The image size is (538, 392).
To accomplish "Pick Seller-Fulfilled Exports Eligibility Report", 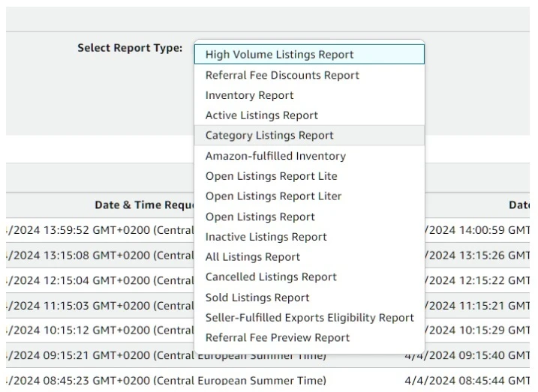I will [x=309, y=318].
